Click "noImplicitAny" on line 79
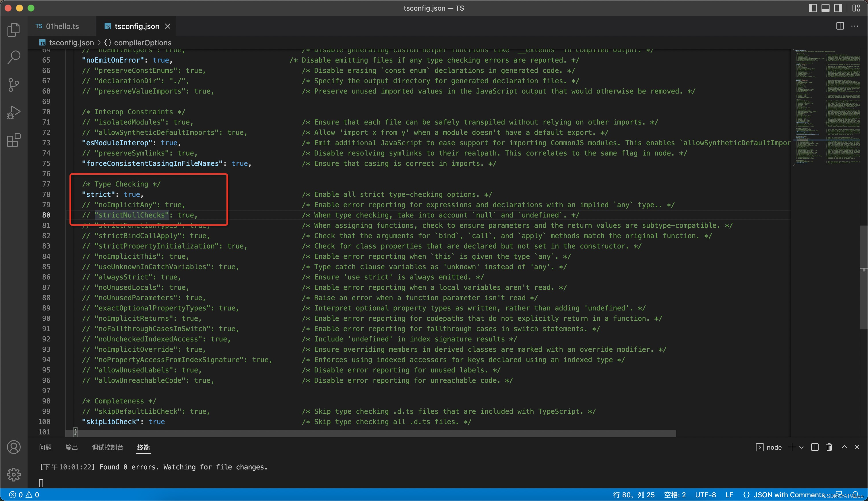Image resolution: width=868 pixels, height=501 pixels. click(x=125, y=205)
